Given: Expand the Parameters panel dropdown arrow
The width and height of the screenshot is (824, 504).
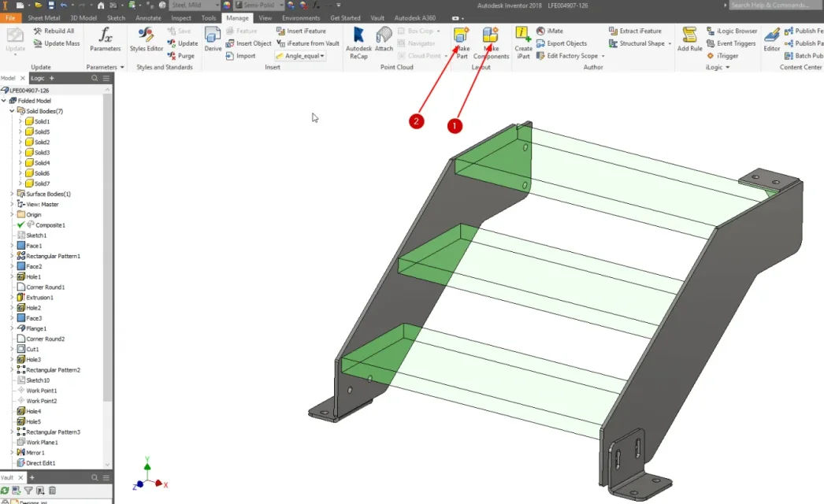Looking at the screenshot, I should [x=122, y=67].
